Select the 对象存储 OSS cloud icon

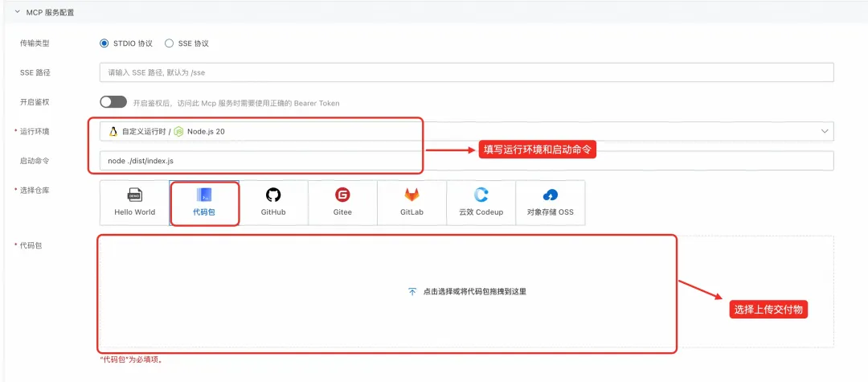[551, 195]
